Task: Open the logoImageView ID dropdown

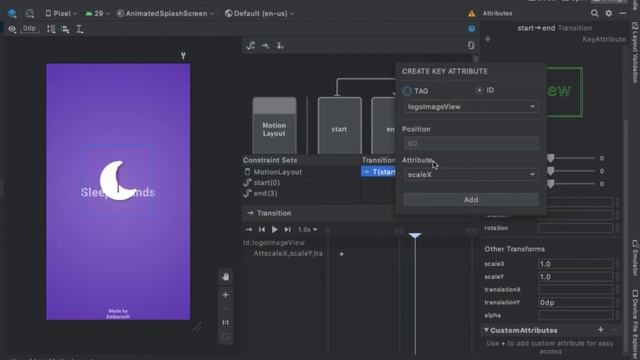Action: [471, 107]
